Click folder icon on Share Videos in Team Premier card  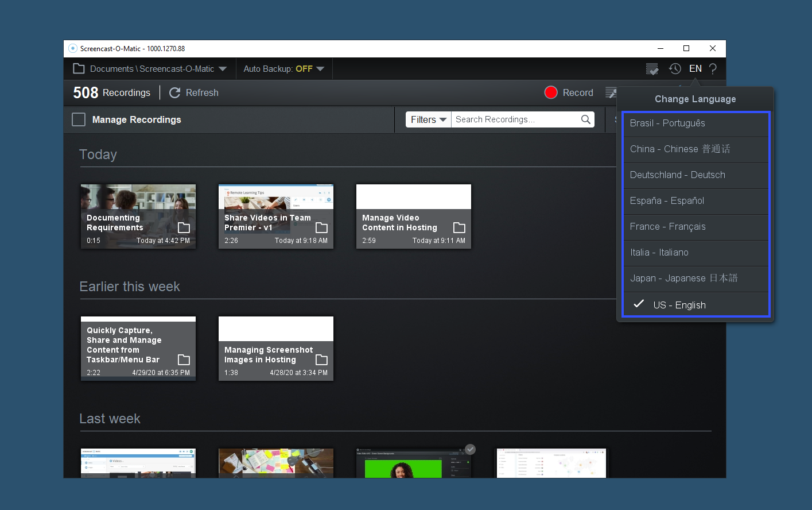pyautogui.click(x=321, y=227)
